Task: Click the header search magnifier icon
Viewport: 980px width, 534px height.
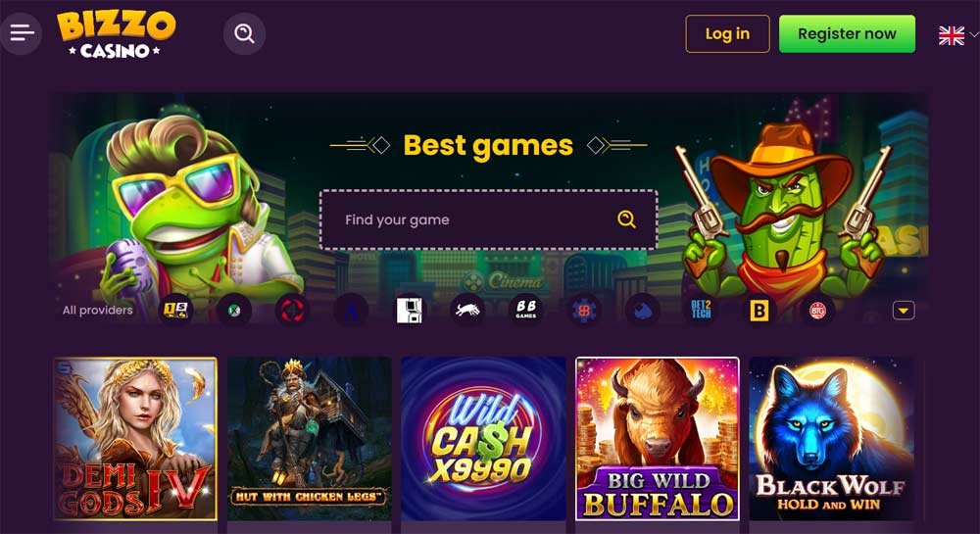Action: point(244,33)
